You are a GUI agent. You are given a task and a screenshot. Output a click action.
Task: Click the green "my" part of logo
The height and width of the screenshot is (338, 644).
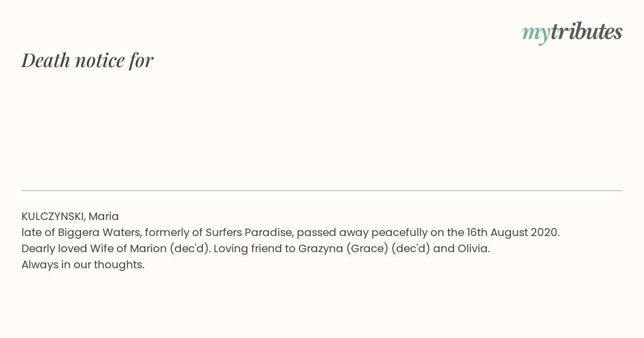click(536, 34)
